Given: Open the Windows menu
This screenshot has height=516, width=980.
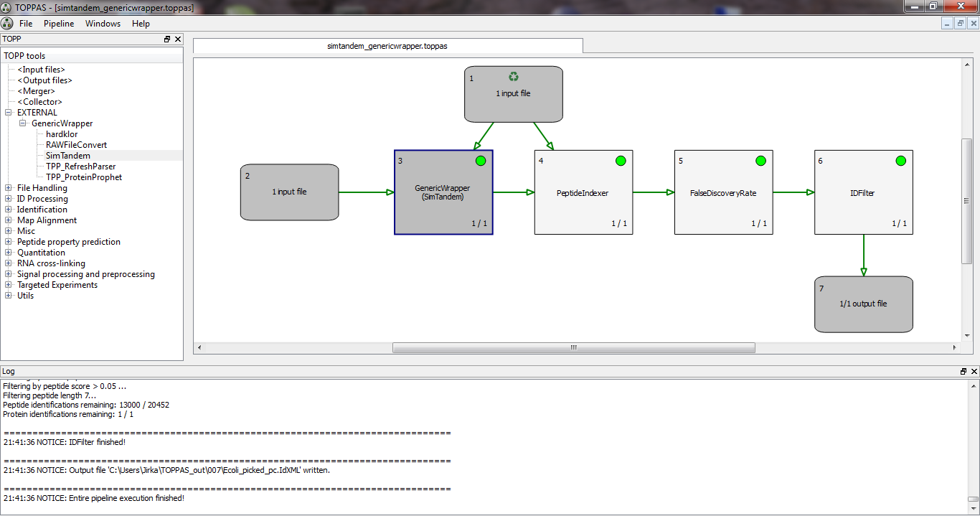Looking at the screenshot, I should (x=103, y=24).
